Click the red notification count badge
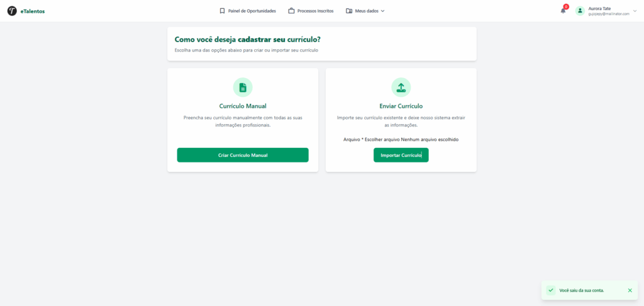 (566, 6)
